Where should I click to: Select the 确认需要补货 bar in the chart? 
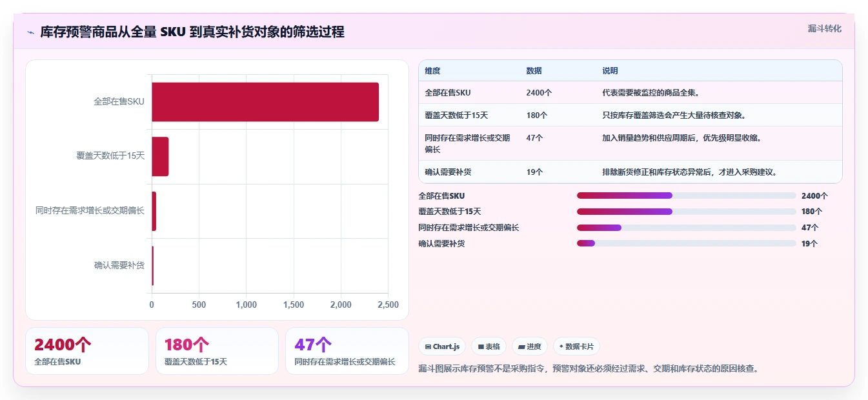[x=153, y=266]
